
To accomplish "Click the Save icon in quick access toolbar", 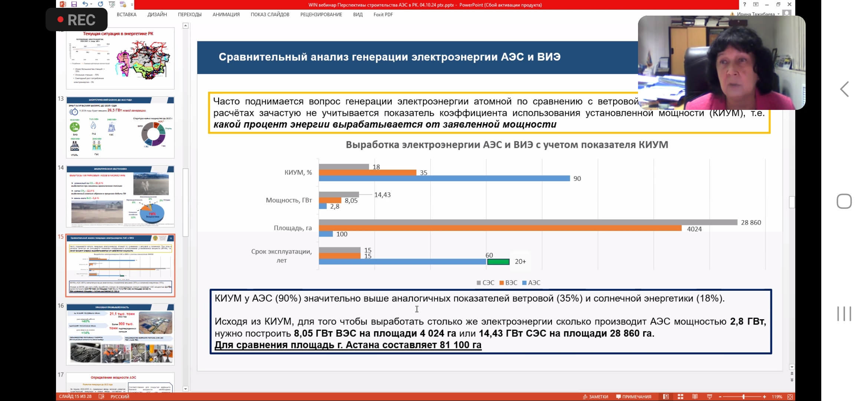I will tap(74, 4).
